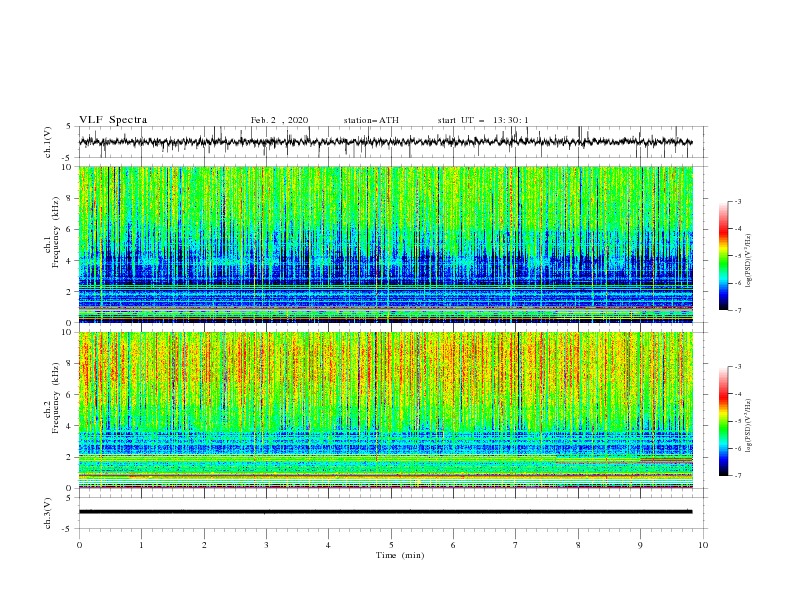Select the log(PSD) label beside ch.2 color bar
Viewport: 792px width, 612px height.
pos(749,426)
